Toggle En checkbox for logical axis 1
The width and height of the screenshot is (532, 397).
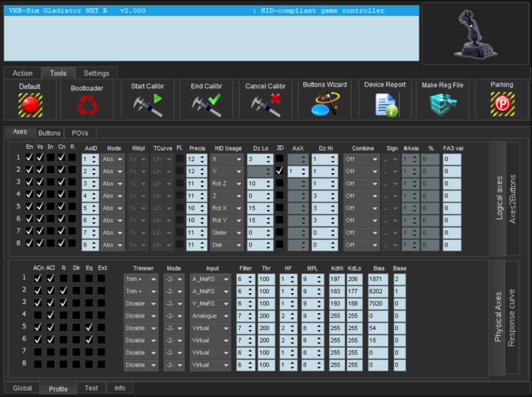pos(30,157)
